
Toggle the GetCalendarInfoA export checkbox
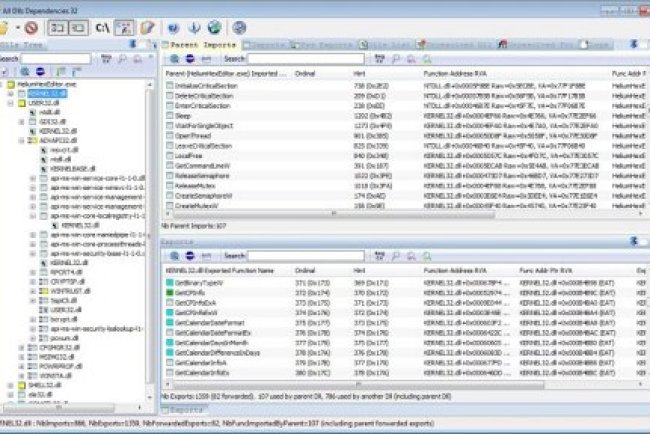170,363
